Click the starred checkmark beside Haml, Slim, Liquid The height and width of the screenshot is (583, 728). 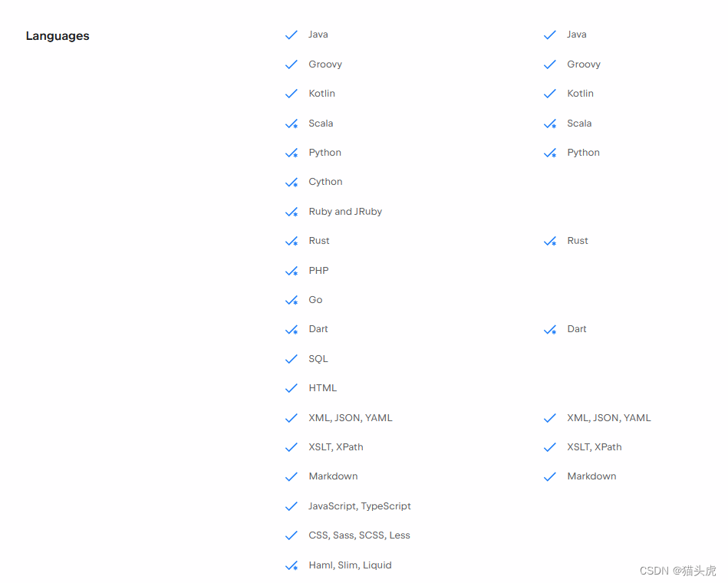[x=291, y=566]
